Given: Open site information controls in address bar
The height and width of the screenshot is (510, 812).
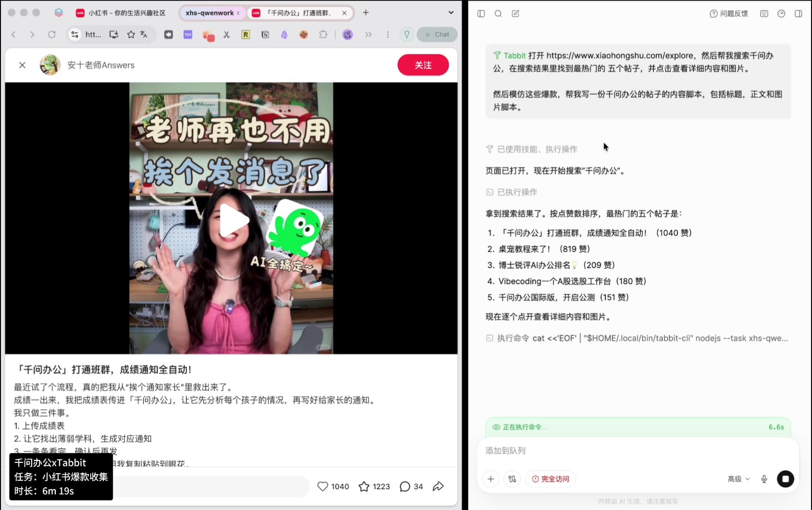Looking at the screenshot, I should pos(75,34).
